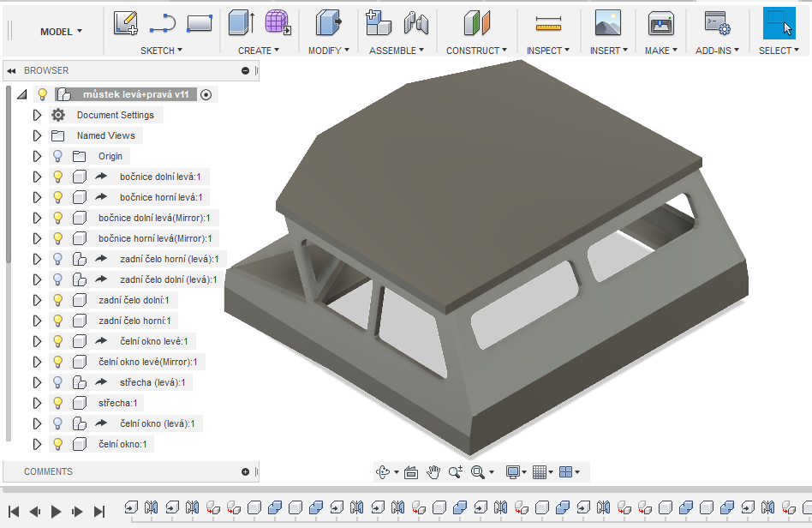Toggle visibility of Origin folder
812x528 pixels.
tap(58, 156)
